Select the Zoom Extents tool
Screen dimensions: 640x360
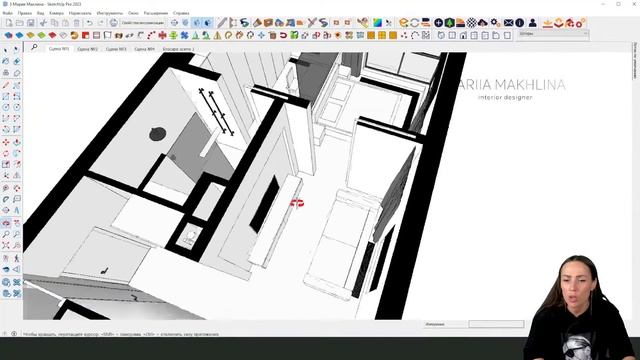[x=6, y=246]
